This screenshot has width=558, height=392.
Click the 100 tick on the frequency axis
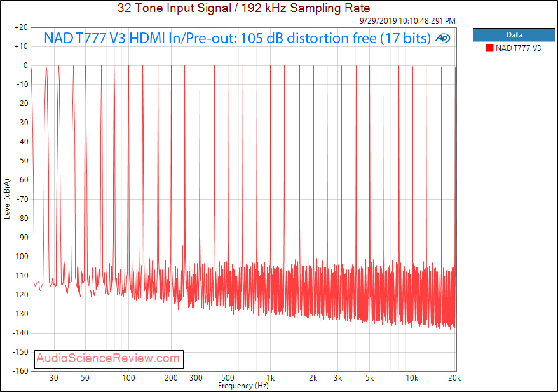click(x=128, y=378)
